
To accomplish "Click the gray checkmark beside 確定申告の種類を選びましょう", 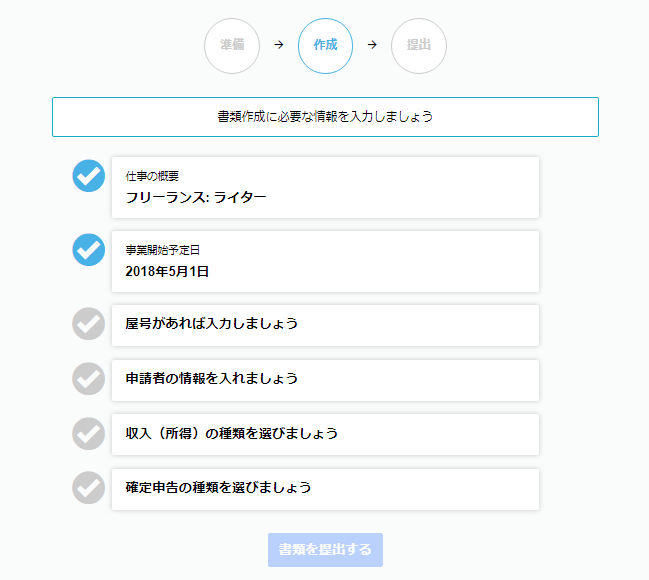I will click(x=89, y=488).
